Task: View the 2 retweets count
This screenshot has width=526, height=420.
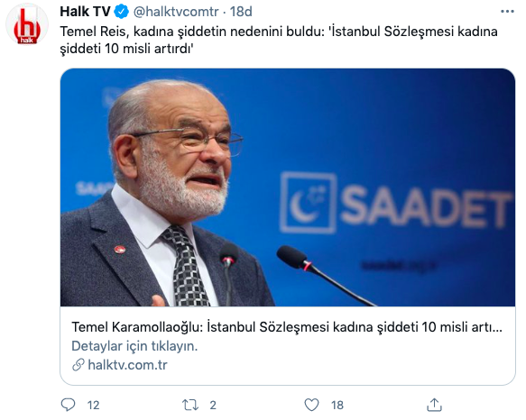Action: tap(213, 406)
